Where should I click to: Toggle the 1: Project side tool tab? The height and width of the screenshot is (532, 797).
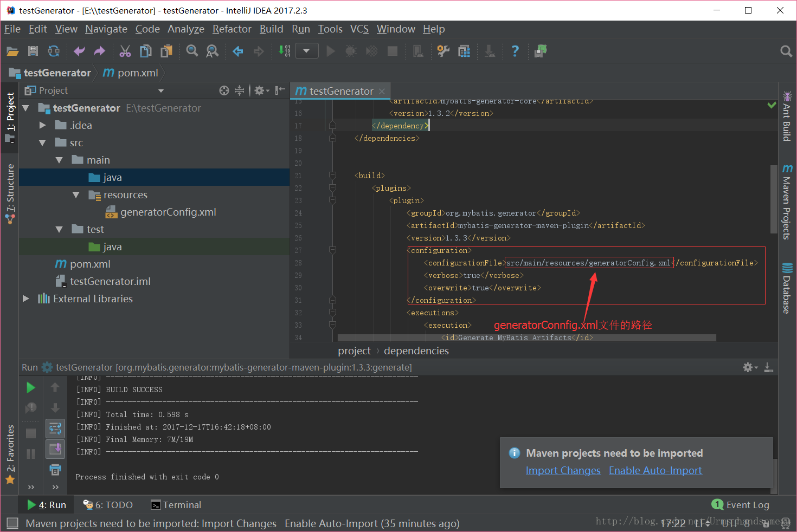tap(10, 117)
